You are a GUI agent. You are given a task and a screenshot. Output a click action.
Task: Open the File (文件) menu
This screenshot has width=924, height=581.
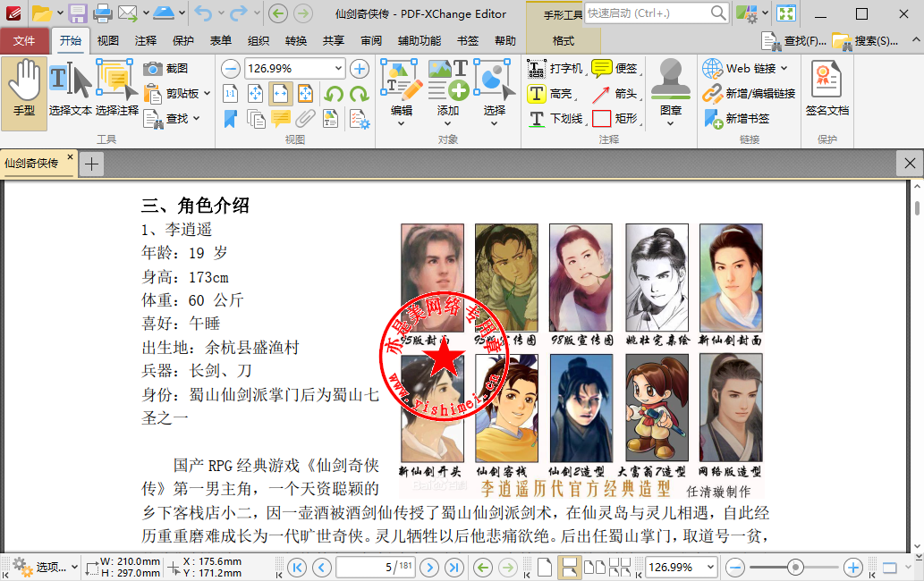pos(24,40)
